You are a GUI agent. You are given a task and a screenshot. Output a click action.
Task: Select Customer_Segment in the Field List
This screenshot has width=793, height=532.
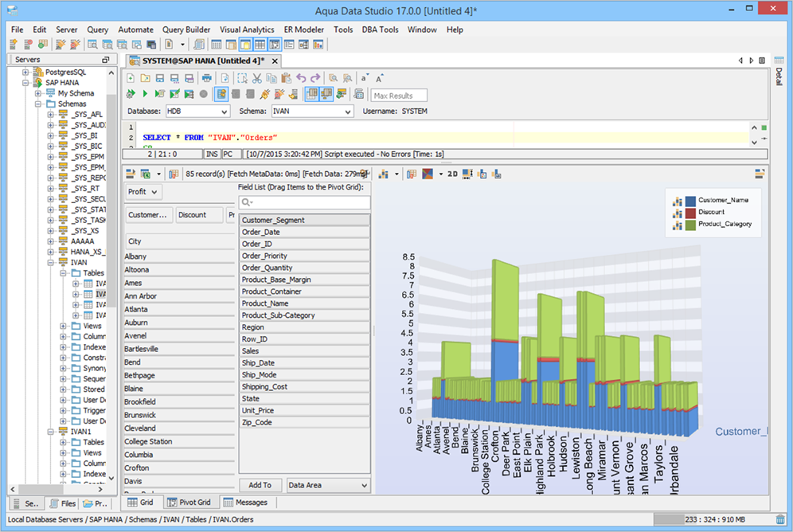[304, 220]
